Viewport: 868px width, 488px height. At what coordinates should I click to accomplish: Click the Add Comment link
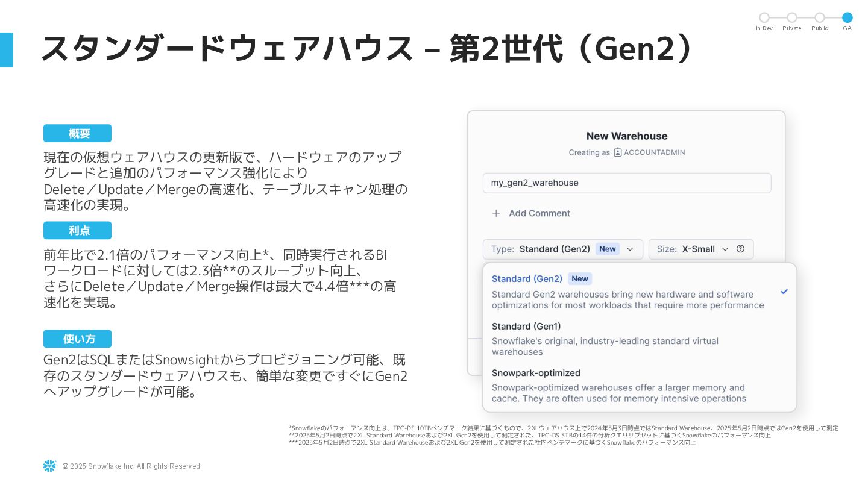(539, 213)
